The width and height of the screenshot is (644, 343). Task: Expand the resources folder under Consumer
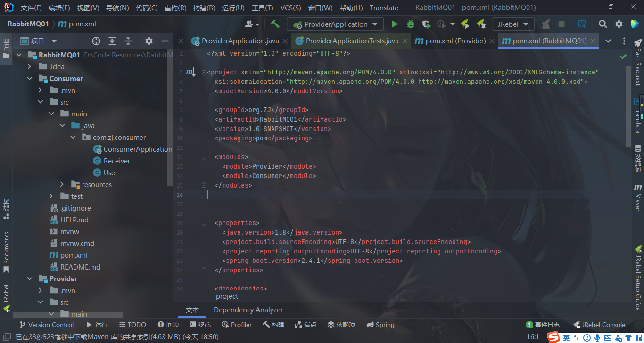coord(62,185)
